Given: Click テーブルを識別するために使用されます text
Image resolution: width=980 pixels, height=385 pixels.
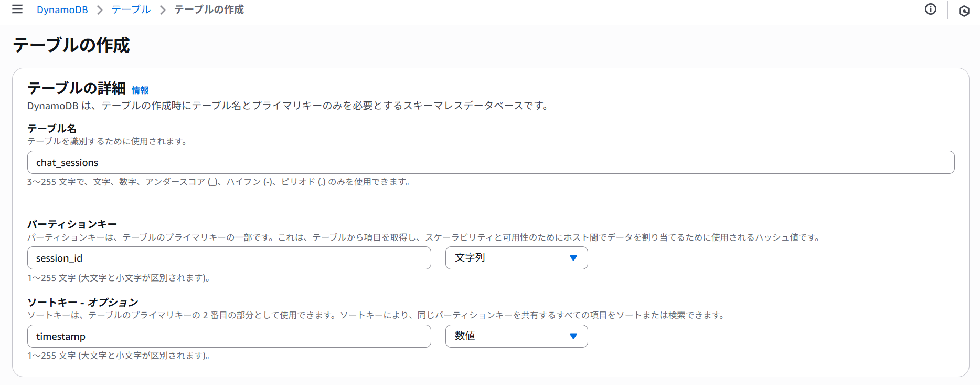Looking at the screenshot, I should (108, 141).
